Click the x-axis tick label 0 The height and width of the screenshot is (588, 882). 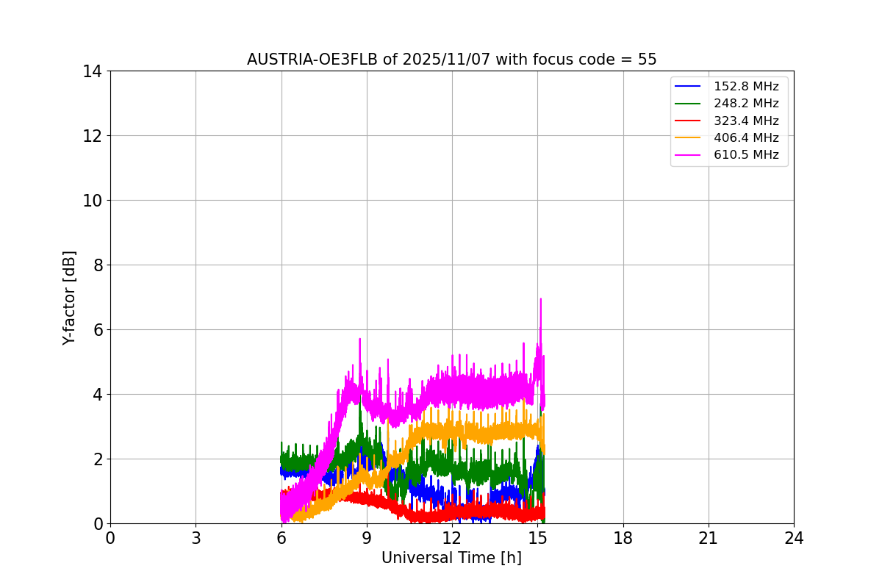(110, 539)
